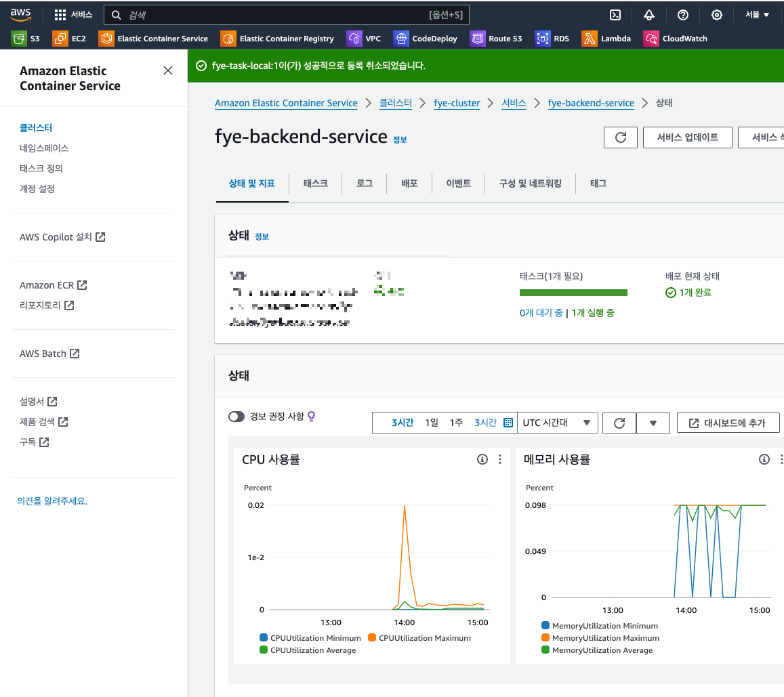Open the 클러스터 breadcrumb link
Screen dimensions: 784x697
tap(396, 103)
